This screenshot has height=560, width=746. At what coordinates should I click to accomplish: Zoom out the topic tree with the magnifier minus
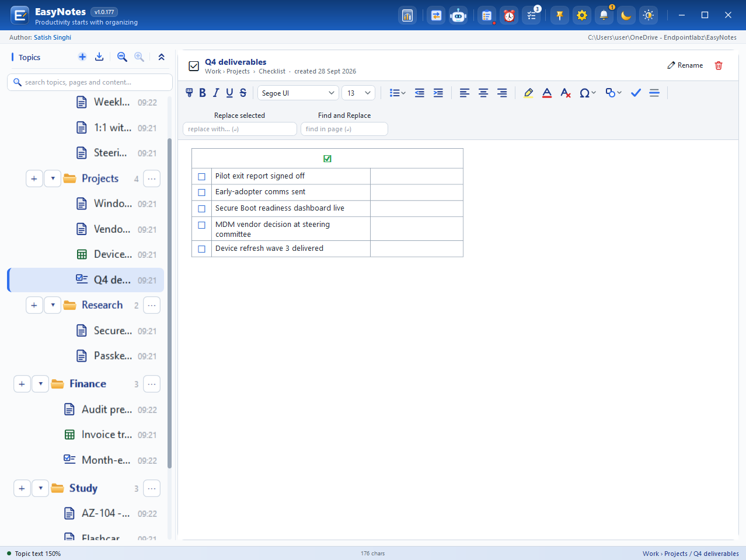pyautogui.click(x=122, y=57)
